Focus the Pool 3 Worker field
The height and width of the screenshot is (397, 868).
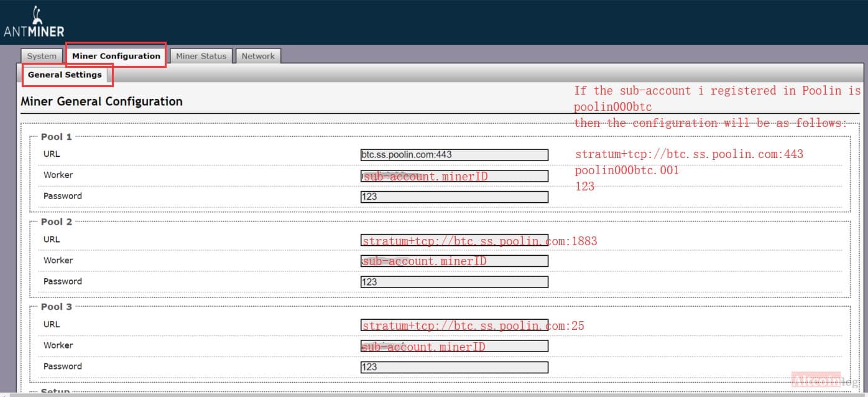(x=455, y=346)
